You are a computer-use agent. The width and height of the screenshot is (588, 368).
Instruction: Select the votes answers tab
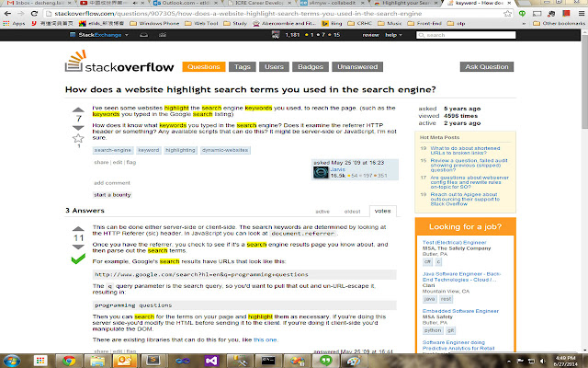coord(382,211)
